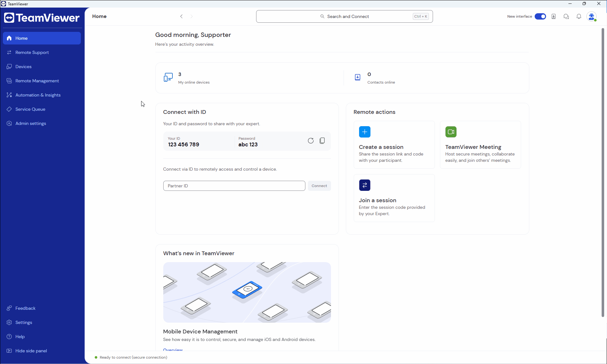Click the password value abc 123
The height and width of the screenshot is (364, 607).
click(x=248, y=144)
